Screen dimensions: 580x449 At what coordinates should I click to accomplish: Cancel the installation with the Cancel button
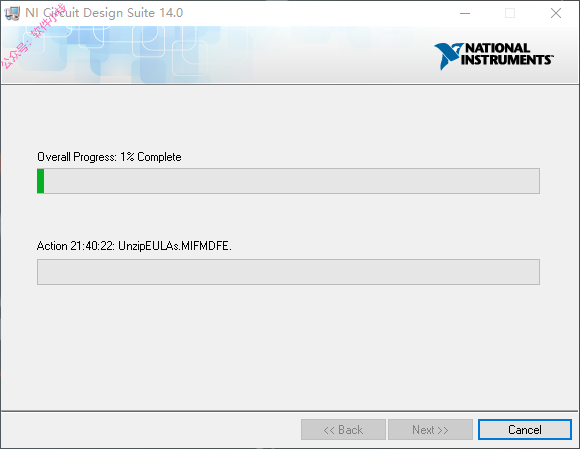[525, 429]
